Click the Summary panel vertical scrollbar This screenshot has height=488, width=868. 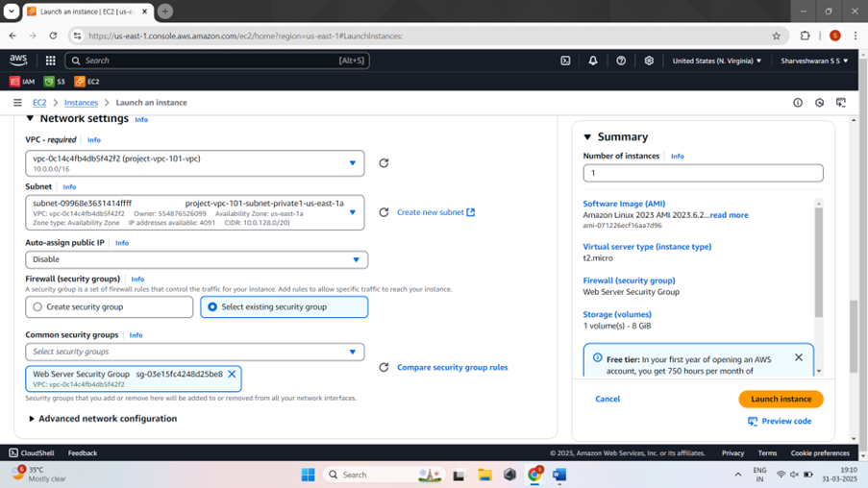pyautogui.click(x=819, y=263)
